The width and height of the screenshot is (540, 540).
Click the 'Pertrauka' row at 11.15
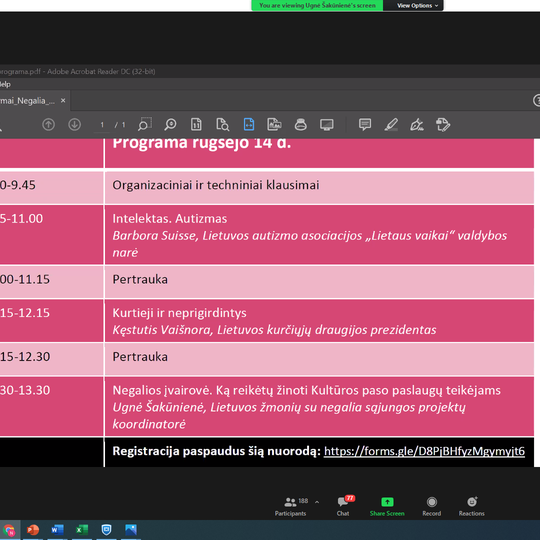[319, 282]
